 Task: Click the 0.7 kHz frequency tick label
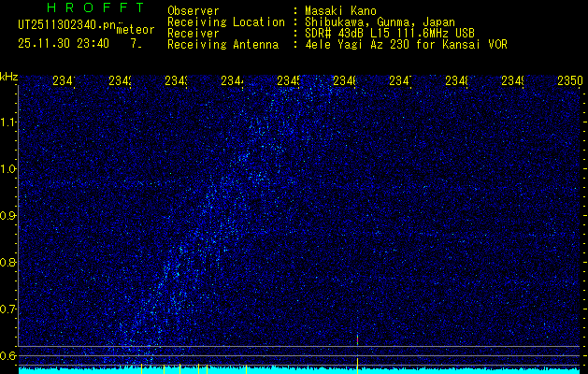pos(8,309)
